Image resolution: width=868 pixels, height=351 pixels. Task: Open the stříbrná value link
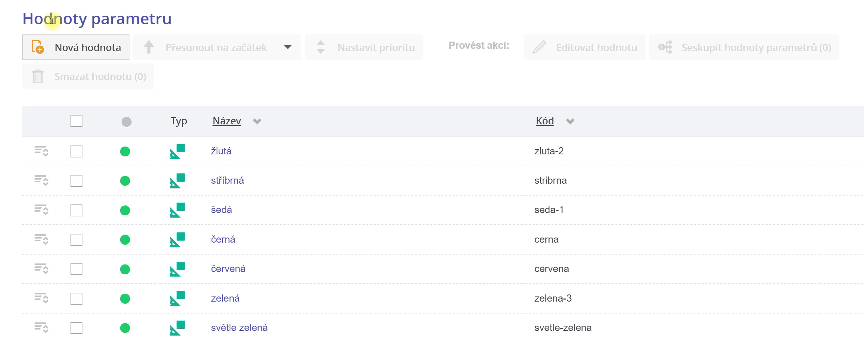point(227,180)
